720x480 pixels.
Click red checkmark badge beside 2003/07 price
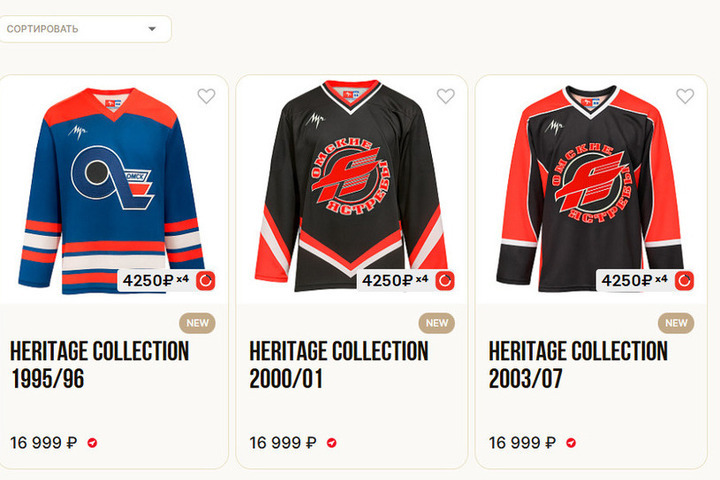point(571,442)
